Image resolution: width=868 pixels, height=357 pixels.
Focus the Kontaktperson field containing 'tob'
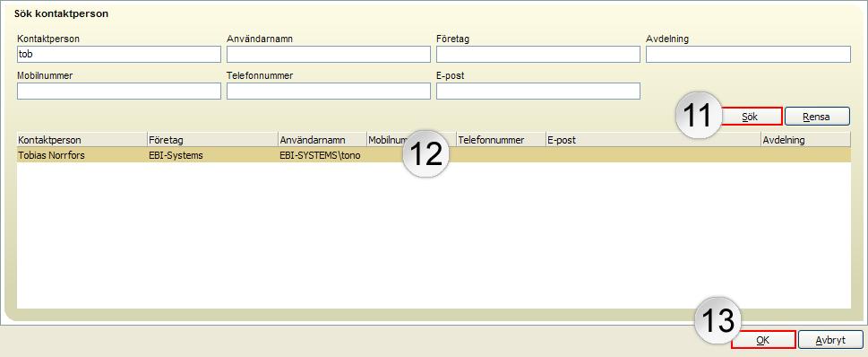(x=119, y=55)
